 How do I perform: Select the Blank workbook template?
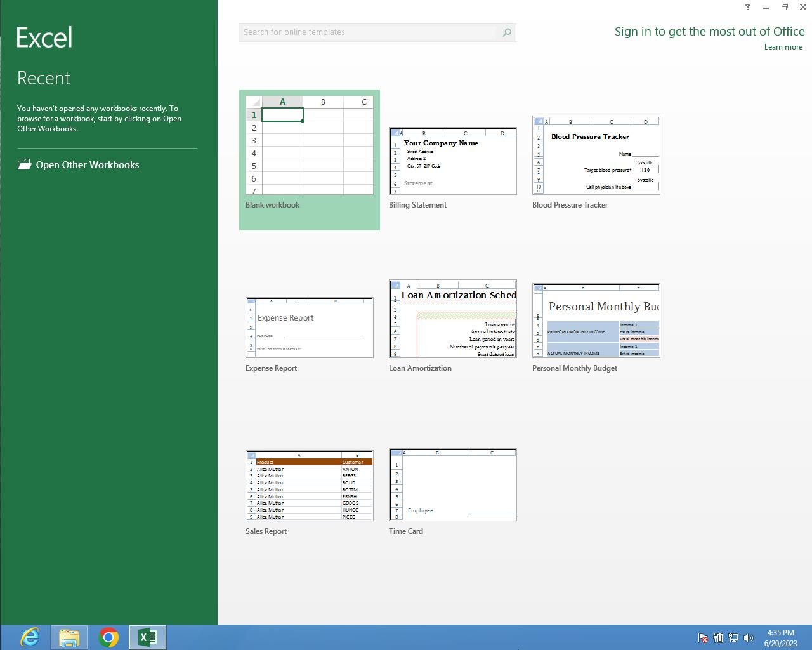click(x=310, y=147)
